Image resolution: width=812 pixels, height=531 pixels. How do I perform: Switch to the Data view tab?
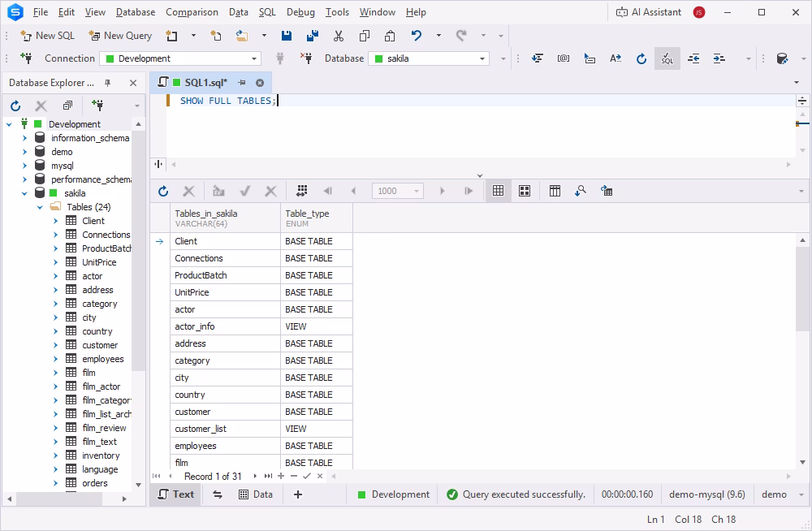click(256, 494)
